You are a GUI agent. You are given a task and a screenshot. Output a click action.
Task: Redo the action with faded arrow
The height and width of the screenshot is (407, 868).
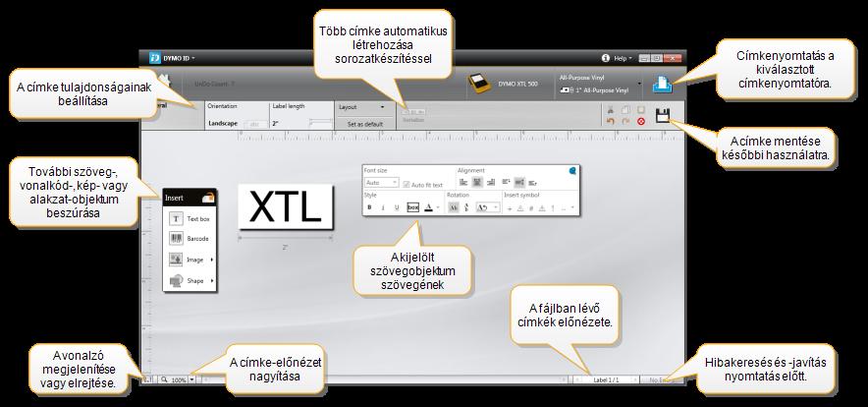pyautogui.click(x=625, y=121)
